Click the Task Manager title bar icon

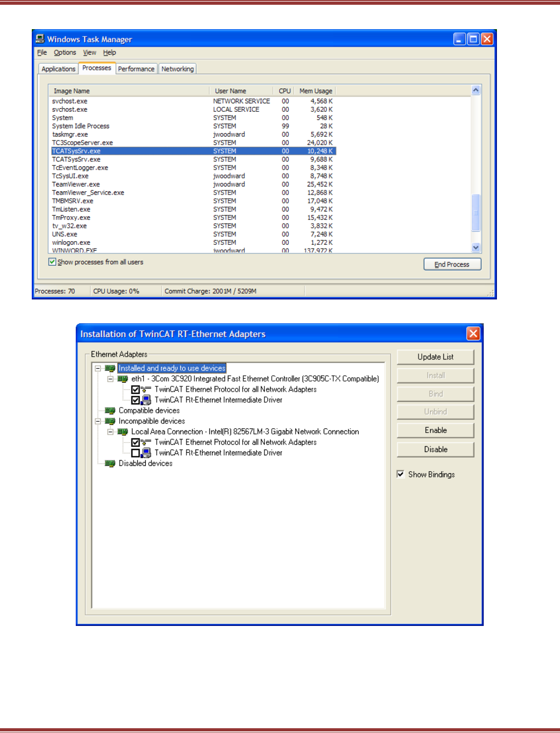point(40,39)
